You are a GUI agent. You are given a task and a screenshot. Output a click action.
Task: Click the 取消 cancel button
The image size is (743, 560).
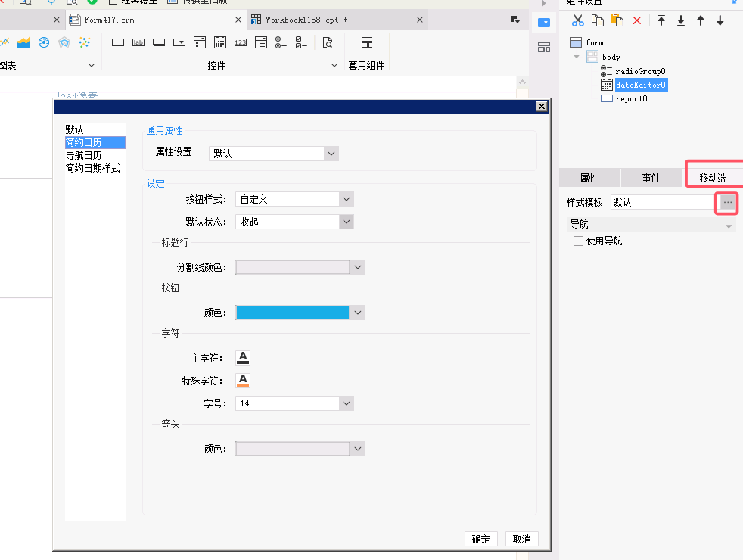(522, 539)
